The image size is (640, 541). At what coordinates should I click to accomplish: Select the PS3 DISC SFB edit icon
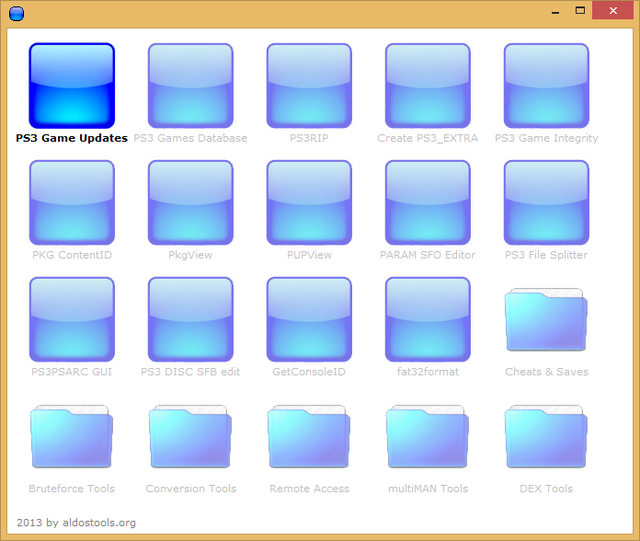coord(191,319)
